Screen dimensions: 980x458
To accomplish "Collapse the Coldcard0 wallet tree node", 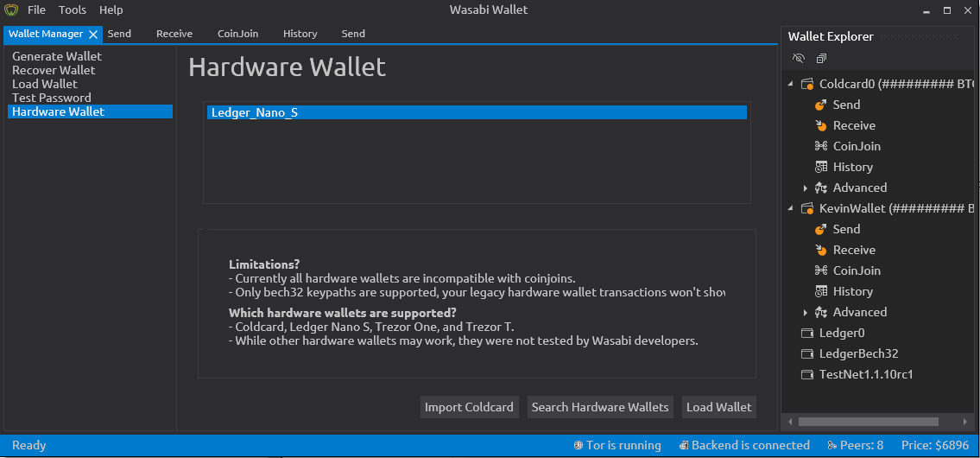I will pyautogui.click(x=790, y=84).
